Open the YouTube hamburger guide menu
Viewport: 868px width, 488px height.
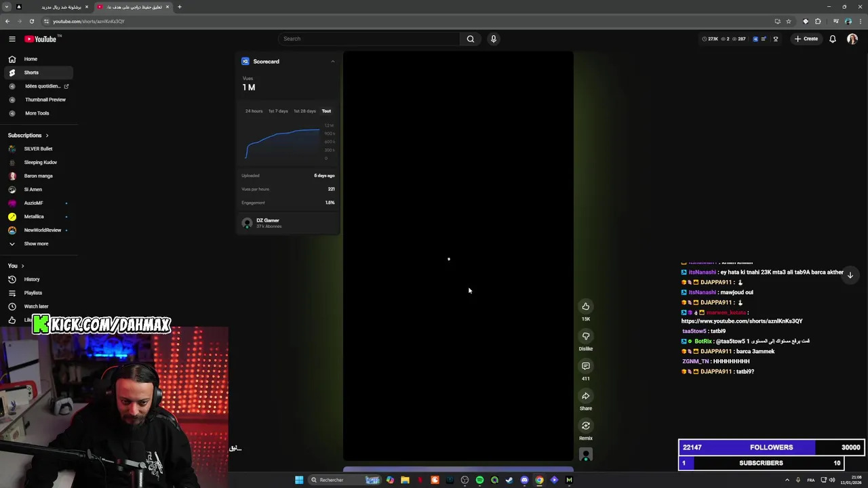click(x=12, y=39)
